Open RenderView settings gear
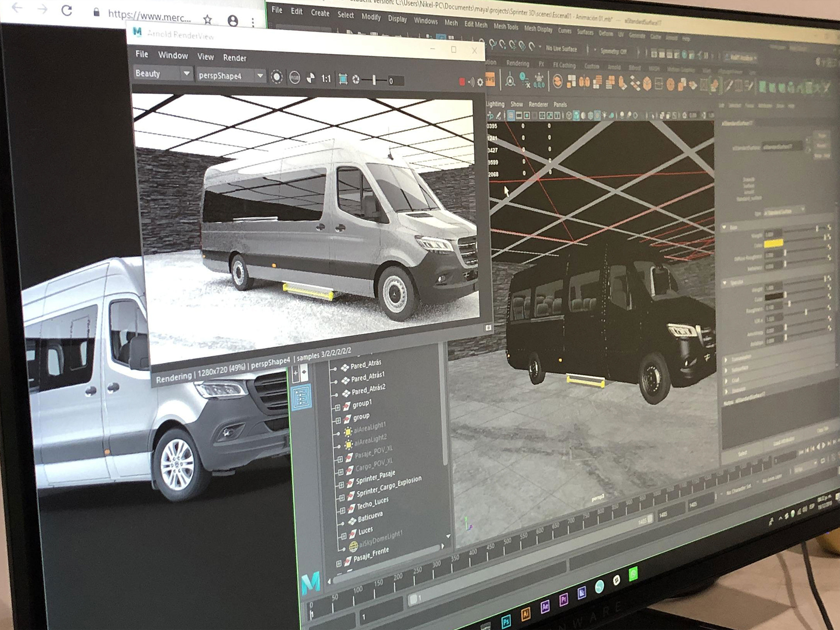This screenshot has height=630, width=840. [x=480, y=82]
